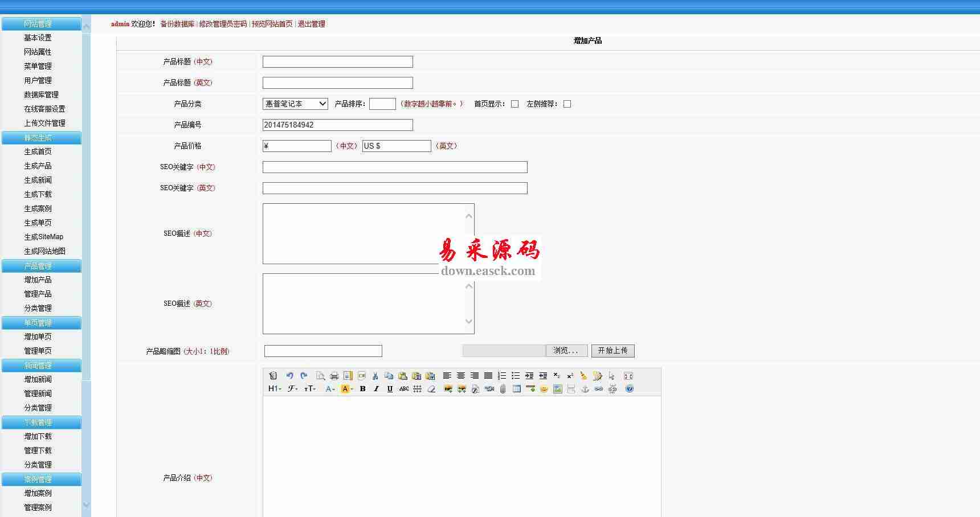The image size is (980, 517).
Task: Open 基本设置 in sidebar
Action: 38,38
